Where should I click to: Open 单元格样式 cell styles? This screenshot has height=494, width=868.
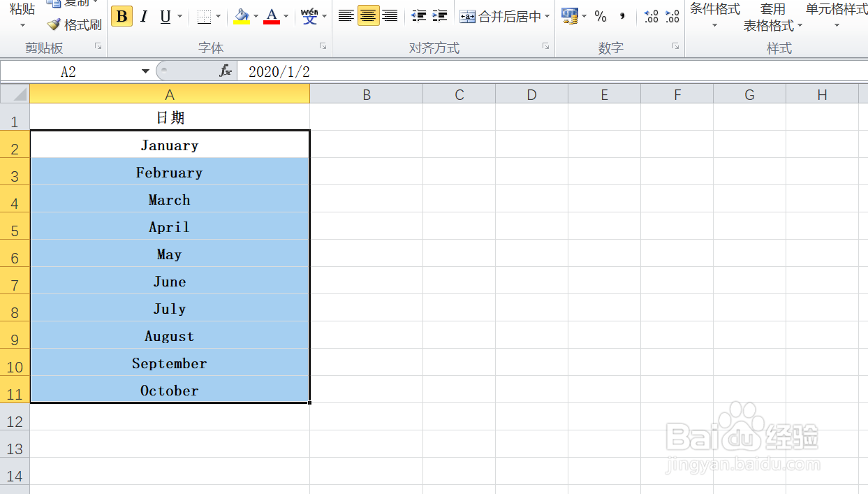[837, 15]
